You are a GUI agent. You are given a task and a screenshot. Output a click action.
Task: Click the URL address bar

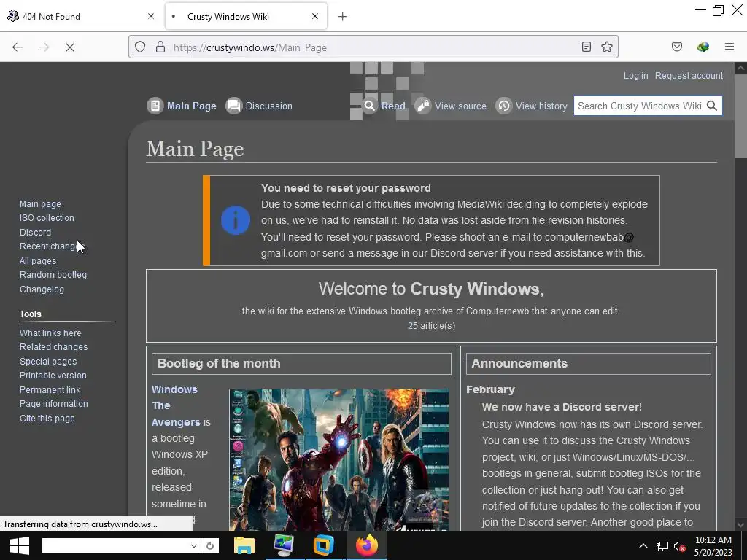coord(373,47)
